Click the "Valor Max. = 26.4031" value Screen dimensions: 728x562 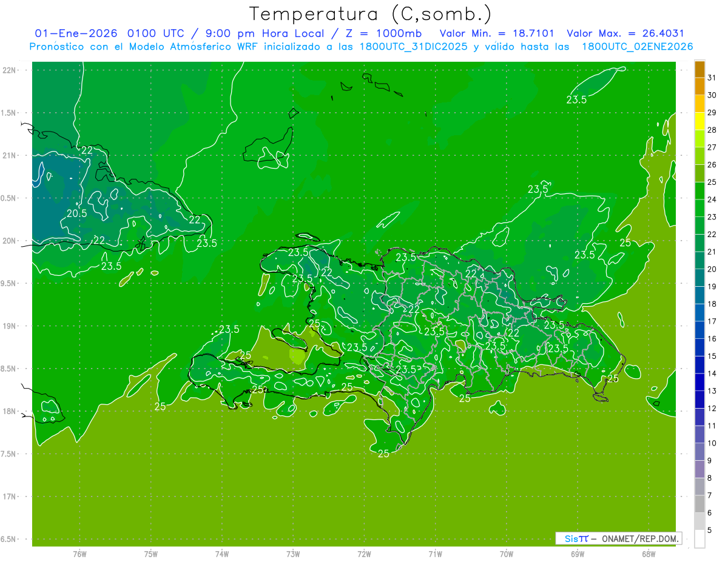coord(625,33)
